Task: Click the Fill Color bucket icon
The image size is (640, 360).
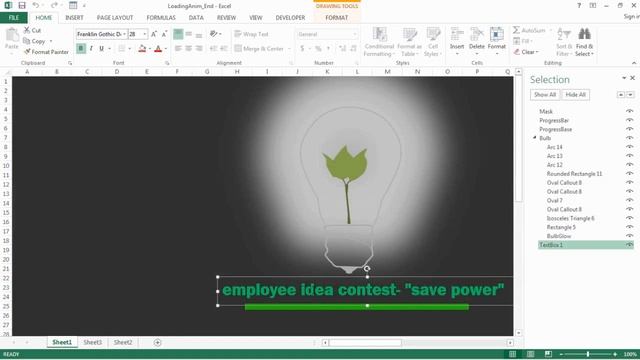Action: tap(142, 49)
